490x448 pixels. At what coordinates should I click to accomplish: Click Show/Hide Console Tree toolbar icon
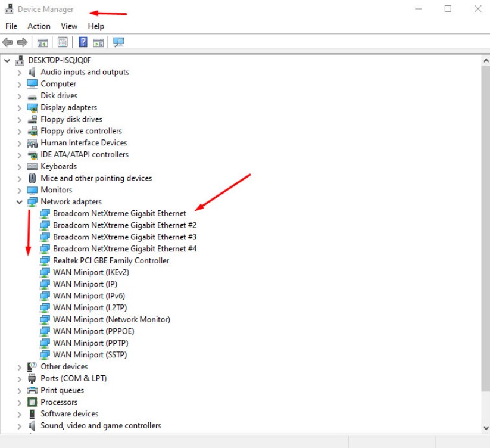pyautogui.click(x=42, y=42)
